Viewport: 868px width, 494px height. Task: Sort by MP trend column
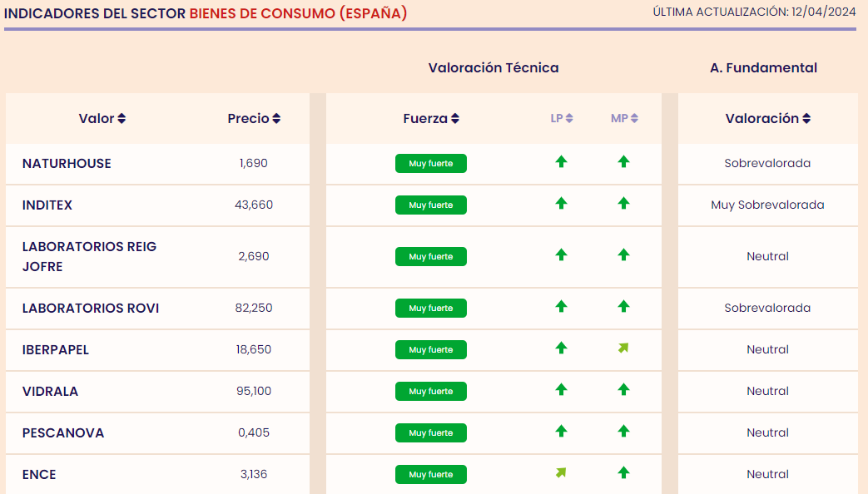624,119
